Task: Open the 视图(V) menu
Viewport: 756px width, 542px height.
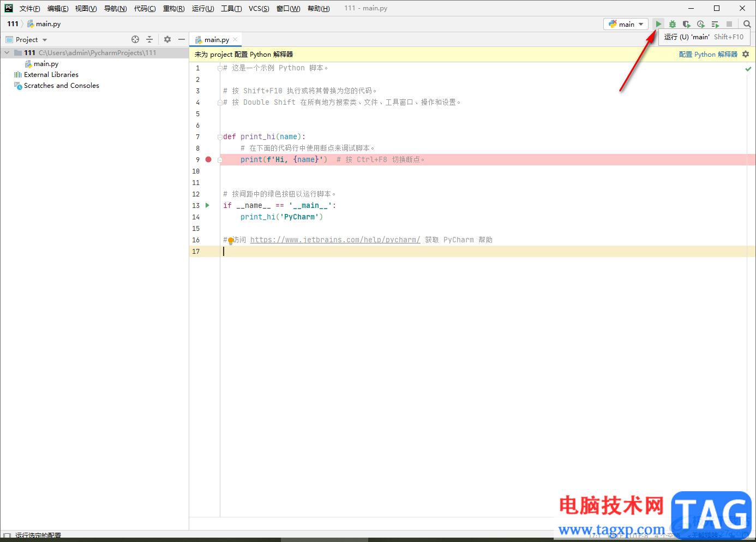Action: click(x=86, y=8)
